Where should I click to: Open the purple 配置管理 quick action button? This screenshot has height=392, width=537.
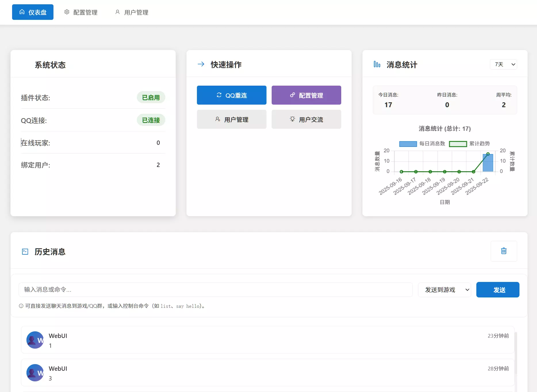[306, 95]
